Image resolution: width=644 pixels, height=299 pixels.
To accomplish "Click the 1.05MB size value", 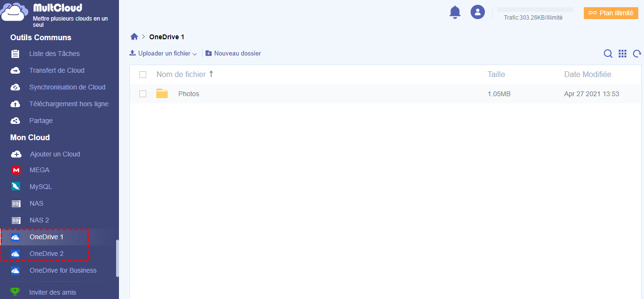I will pos(499,94).
